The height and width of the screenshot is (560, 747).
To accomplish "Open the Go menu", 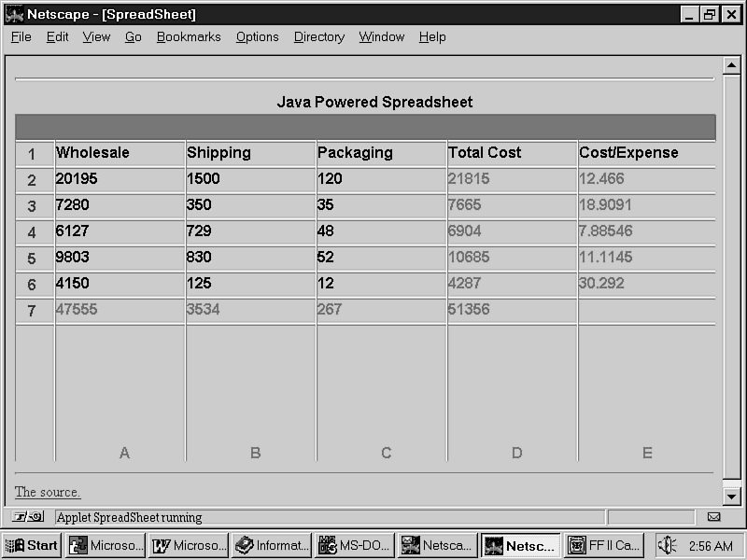I will tap(133, 37).
